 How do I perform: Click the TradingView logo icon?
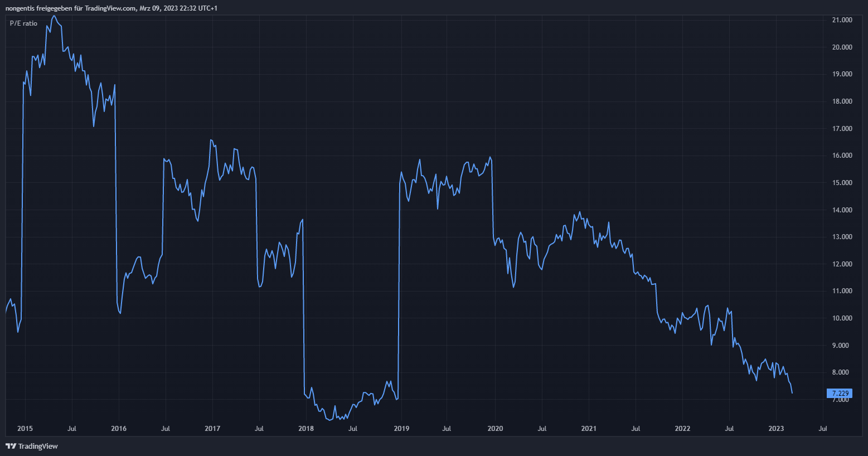pyautogui.click(x=11, y=446)
